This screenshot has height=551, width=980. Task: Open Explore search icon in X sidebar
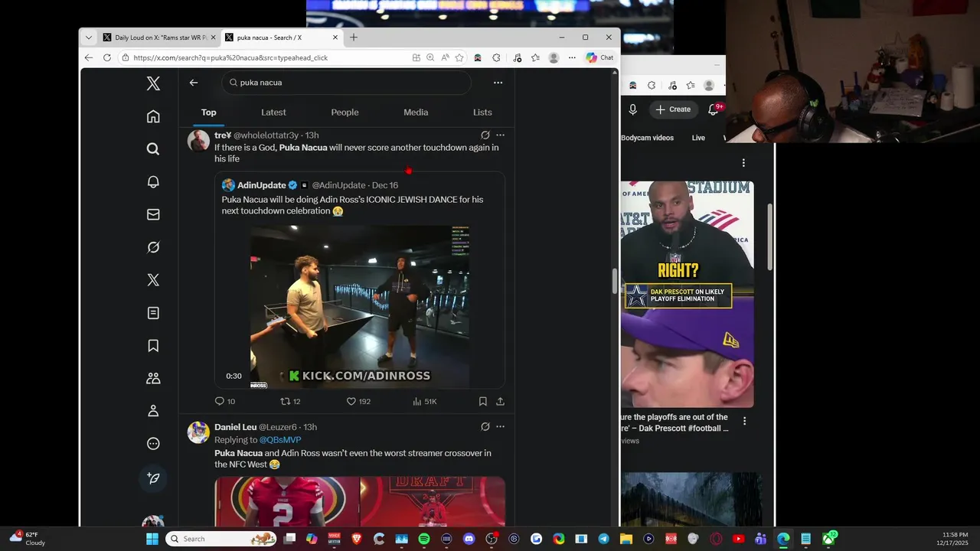click(153, 149)
